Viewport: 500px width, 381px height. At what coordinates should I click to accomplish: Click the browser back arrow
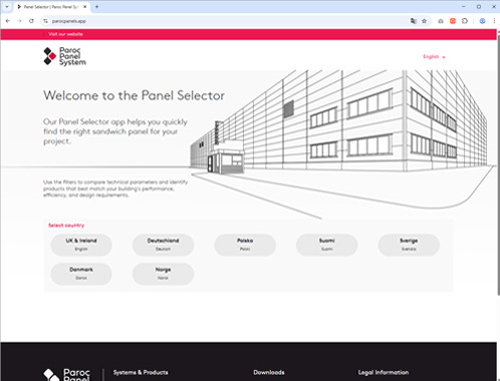pos(8,21)
